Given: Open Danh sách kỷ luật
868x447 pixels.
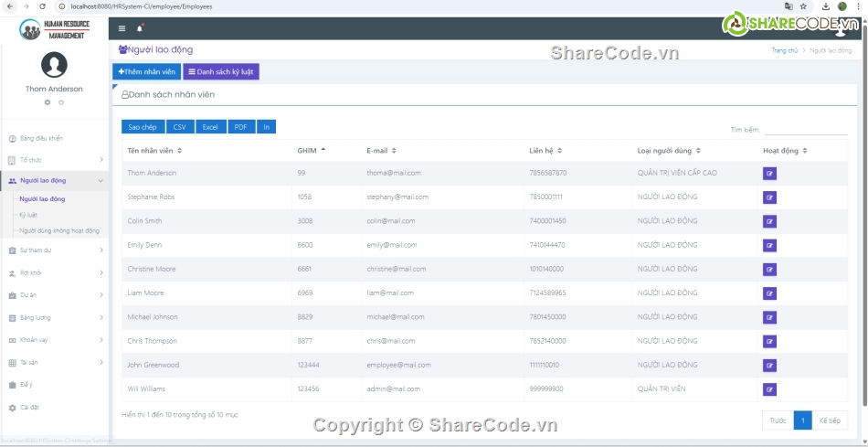Looking at the screenshot, I should (x=221, y=72).
